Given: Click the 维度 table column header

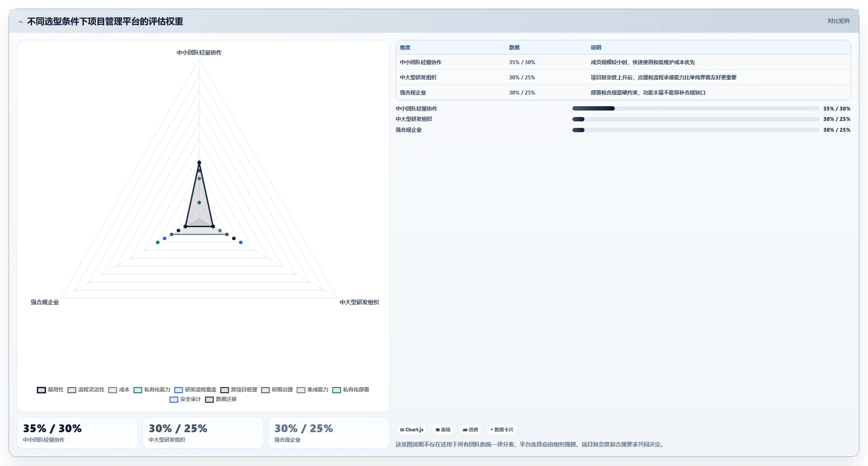Looking at the screenshot, I should [405, 48].
